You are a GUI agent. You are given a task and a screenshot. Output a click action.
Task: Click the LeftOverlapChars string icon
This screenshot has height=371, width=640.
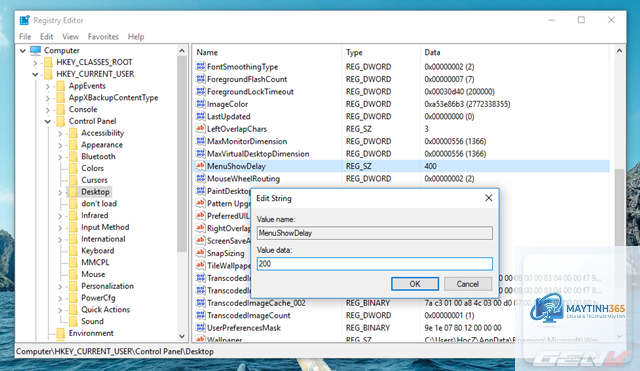click(200, 129)
